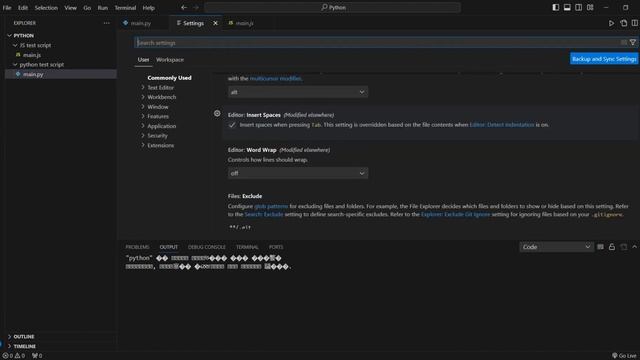Image resolution: width=640 pixels, height=360 pixels.
Task: Collapse 'python test script' folder
Action: pos(42,64)
